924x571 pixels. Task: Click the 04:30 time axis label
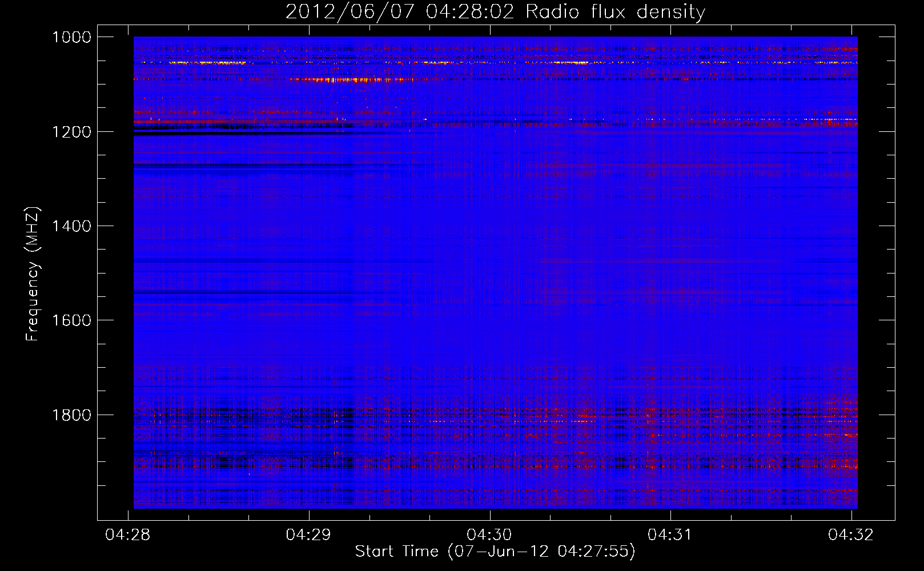coord(489,534)
